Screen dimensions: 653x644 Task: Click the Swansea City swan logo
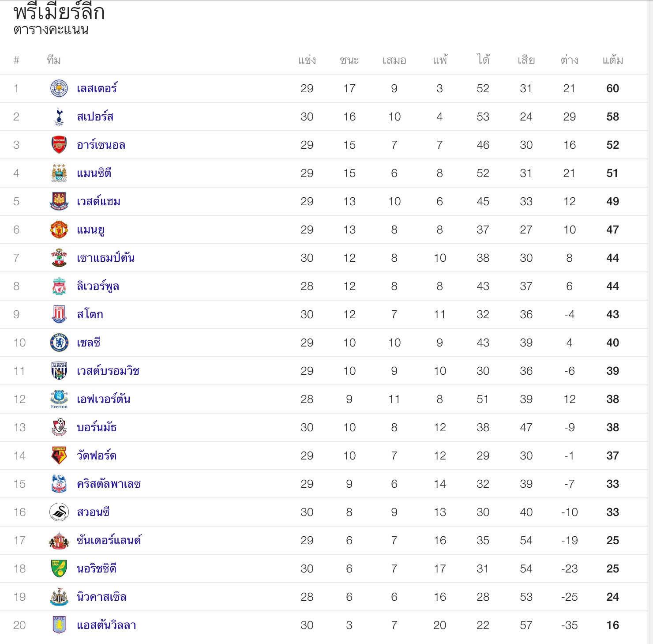(59, 512)
